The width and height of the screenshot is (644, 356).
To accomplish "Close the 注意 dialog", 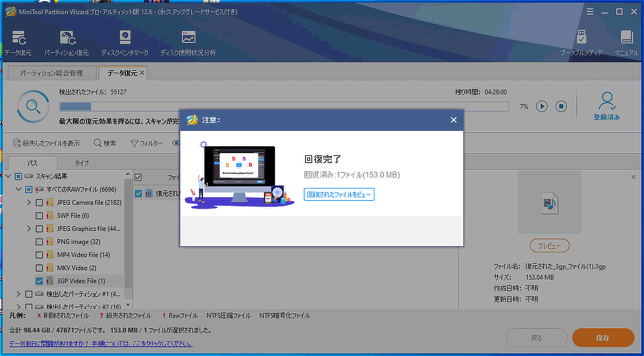I will click(454, 120).
